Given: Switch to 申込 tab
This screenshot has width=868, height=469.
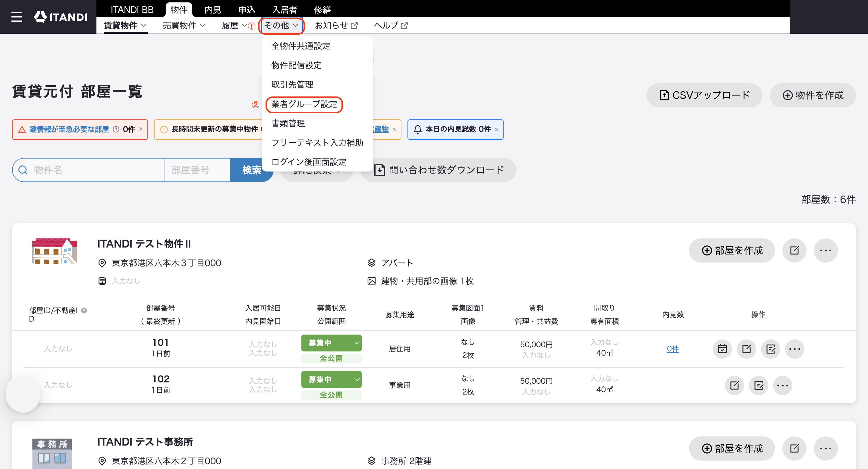Looking at the screenshot, I should pyautogui.click(x=246, y=10).
